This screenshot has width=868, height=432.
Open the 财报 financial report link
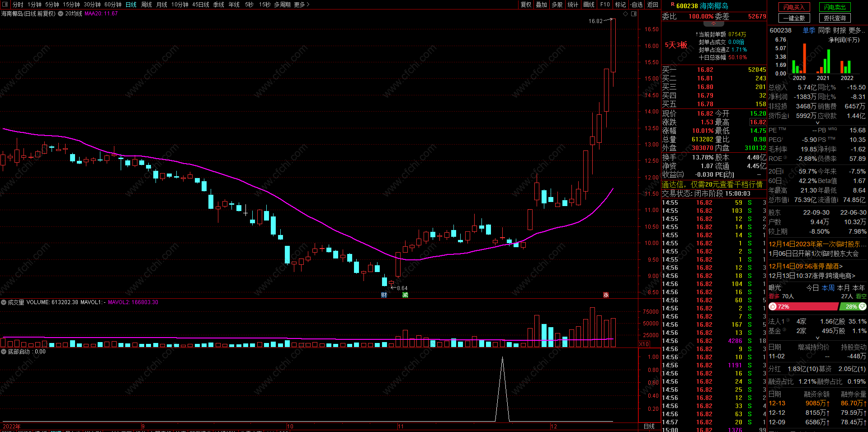pos(840,30)
